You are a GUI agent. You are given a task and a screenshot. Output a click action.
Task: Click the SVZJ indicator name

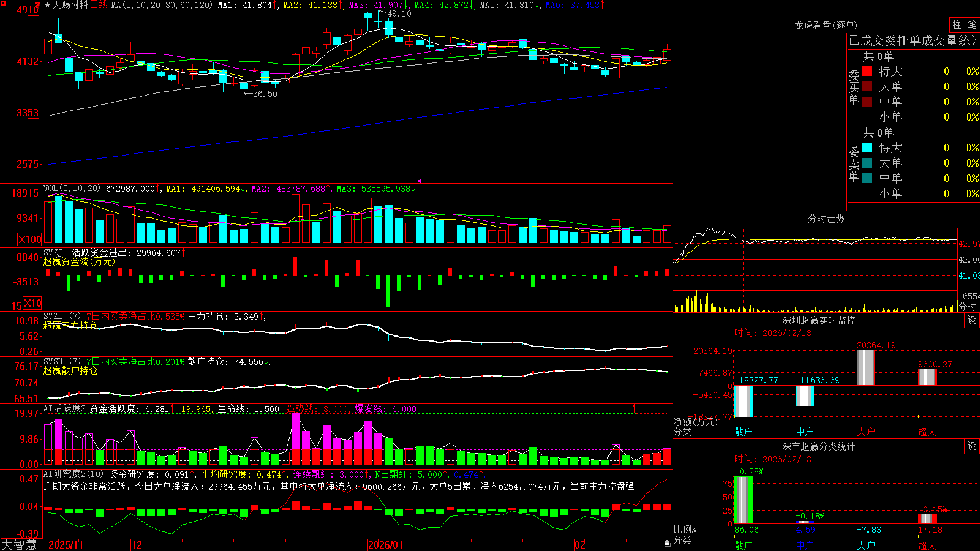click(x=53, y=252)
